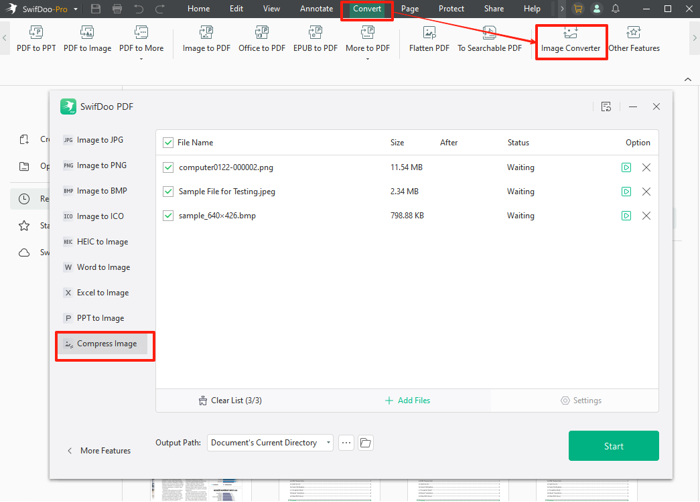
Task: Click the Print icon in title bar
Action: point(117,8)
